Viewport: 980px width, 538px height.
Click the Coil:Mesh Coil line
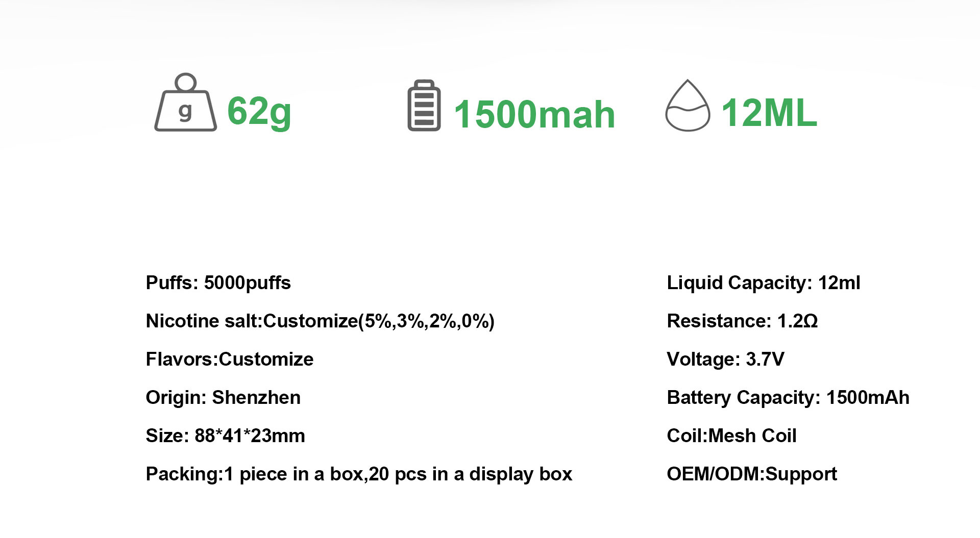pos(731,435)
